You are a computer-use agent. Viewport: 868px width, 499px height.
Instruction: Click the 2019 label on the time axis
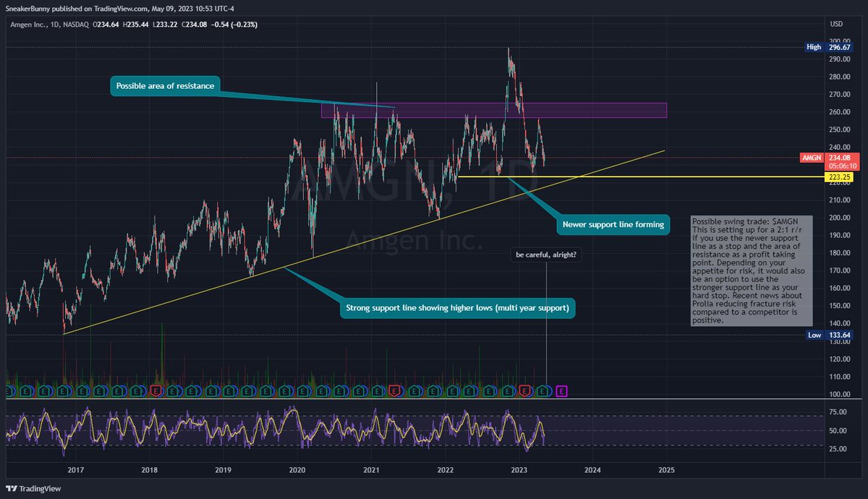223,469
